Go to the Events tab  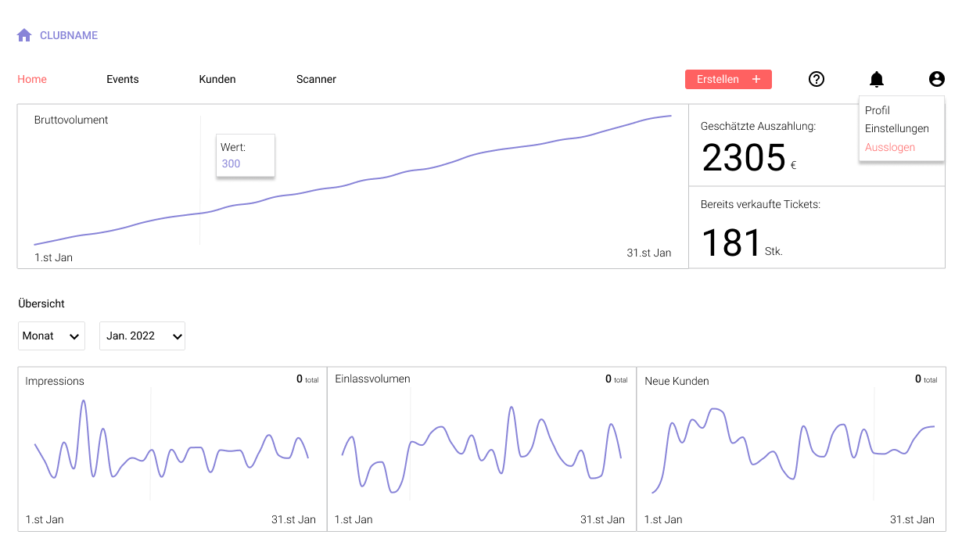(123, 79)
